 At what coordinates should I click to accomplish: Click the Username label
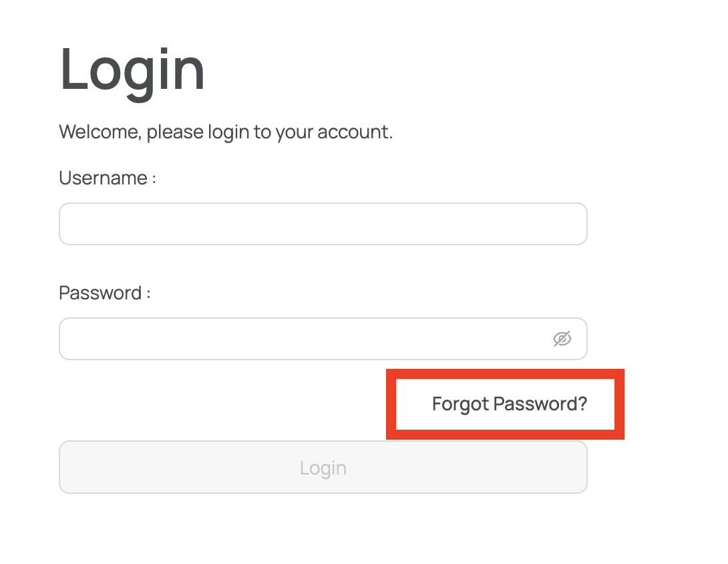(106, 178)
